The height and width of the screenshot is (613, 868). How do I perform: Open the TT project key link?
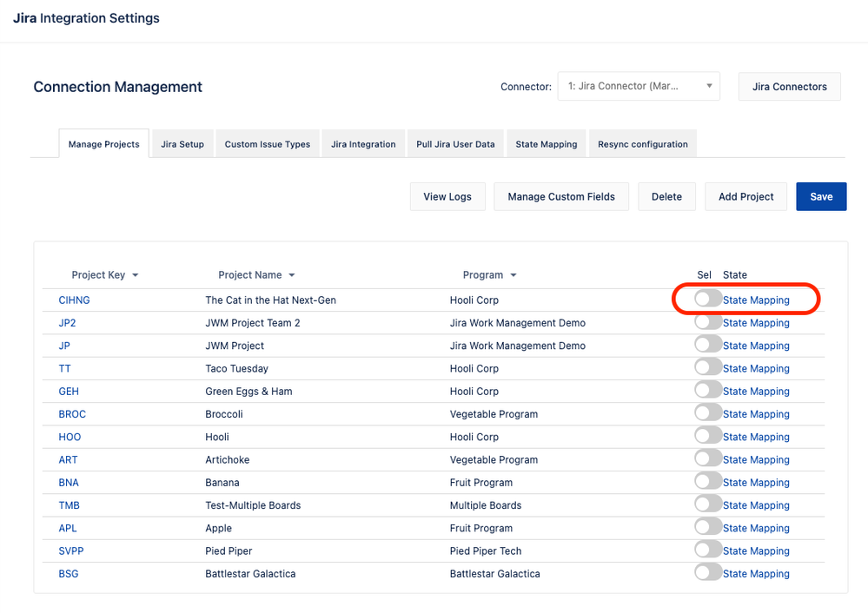(x=65, y=368)
